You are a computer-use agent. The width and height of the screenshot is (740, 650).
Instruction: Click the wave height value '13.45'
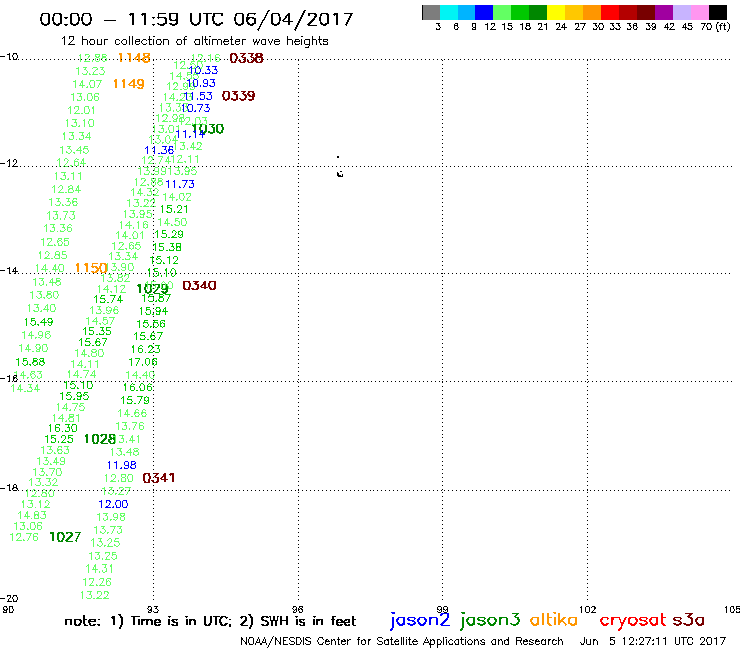pos(74,150)
